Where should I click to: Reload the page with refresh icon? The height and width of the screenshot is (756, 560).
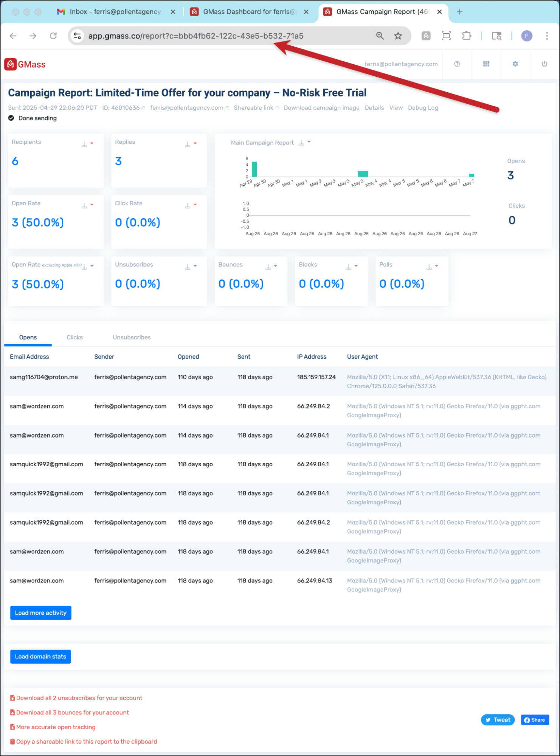pos(53,36)
